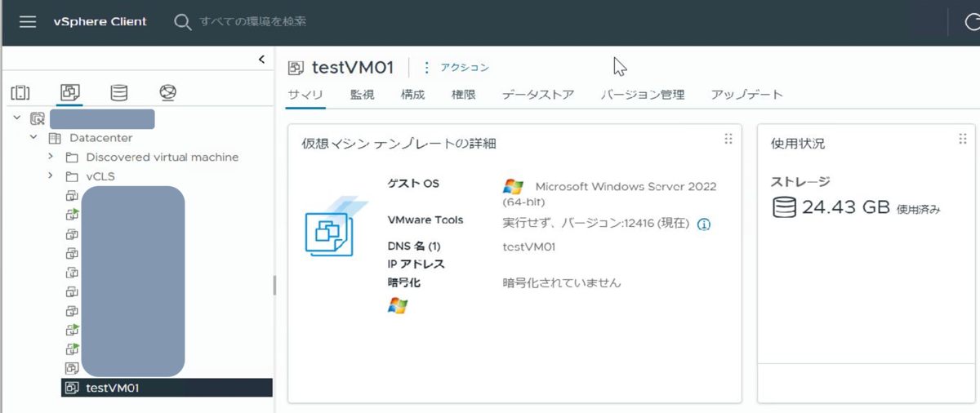Click the storage cylinder icon
This screenshot has height=413, width=980.
784,207
